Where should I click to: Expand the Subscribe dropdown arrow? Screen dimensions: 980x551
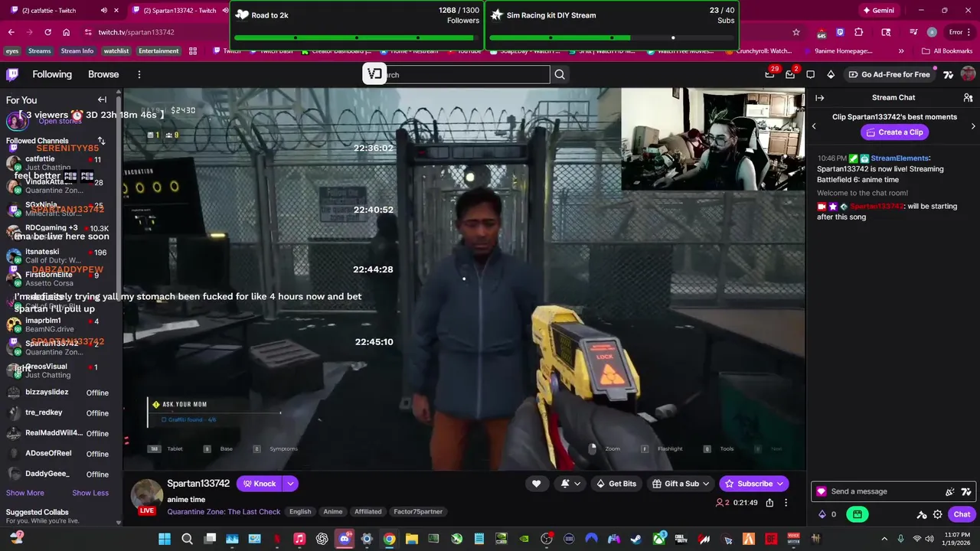[x=780, y=484]
